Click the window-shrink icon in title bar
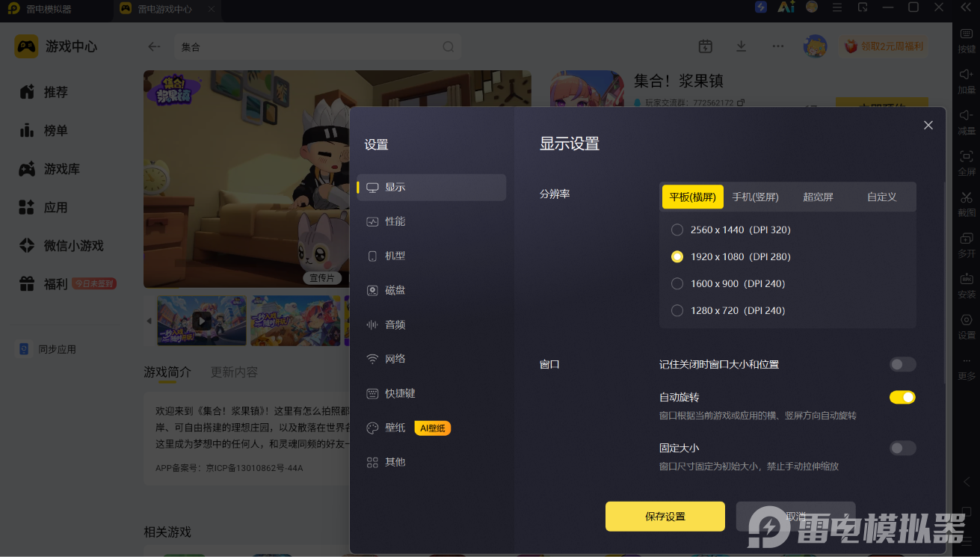The width and height of the screenshot is (980, 557). [863, 7]
